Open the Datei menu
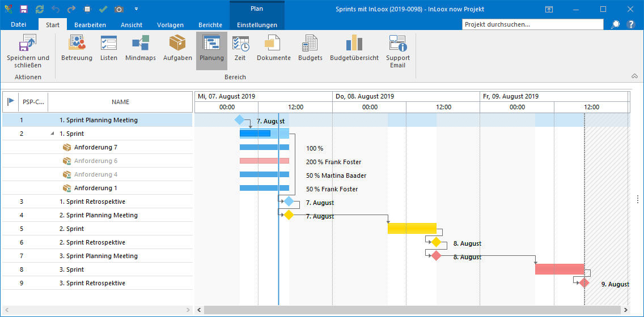This screenshot has height=317, width=644. click(19, 24)
